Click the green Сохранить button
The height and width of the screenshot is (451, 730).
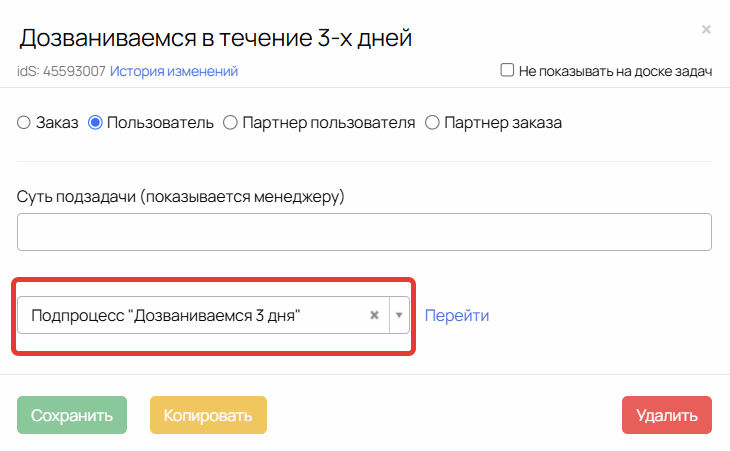72,415
